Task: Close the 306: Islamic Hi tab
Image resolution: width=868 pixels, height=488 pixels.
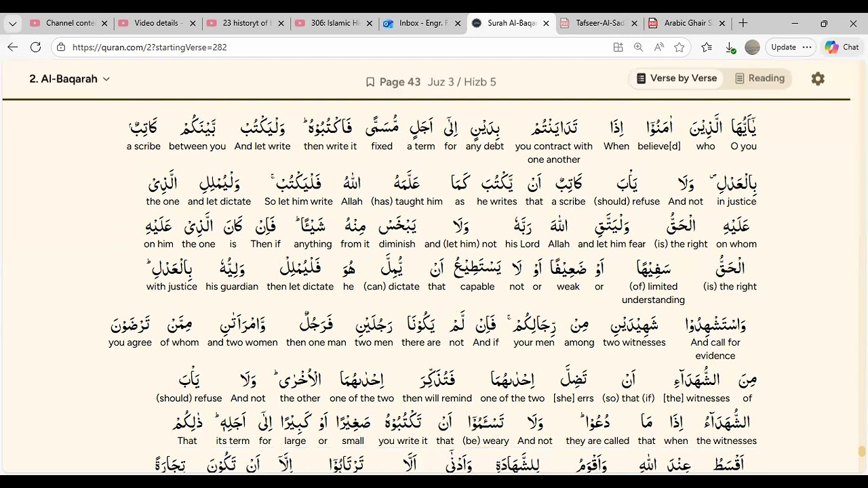Action: [369, 23]
